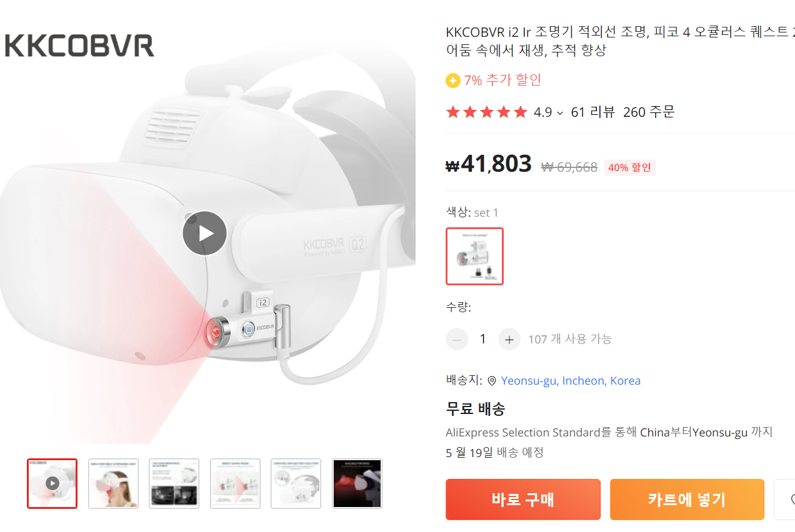Click the five-star rating icons
The width and height of the screenshot is (795, 532).
487,112
